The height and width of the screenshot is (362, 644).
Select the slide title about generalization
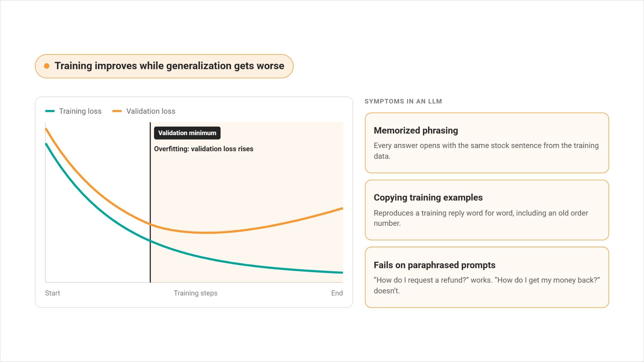(x=169, y=66)
